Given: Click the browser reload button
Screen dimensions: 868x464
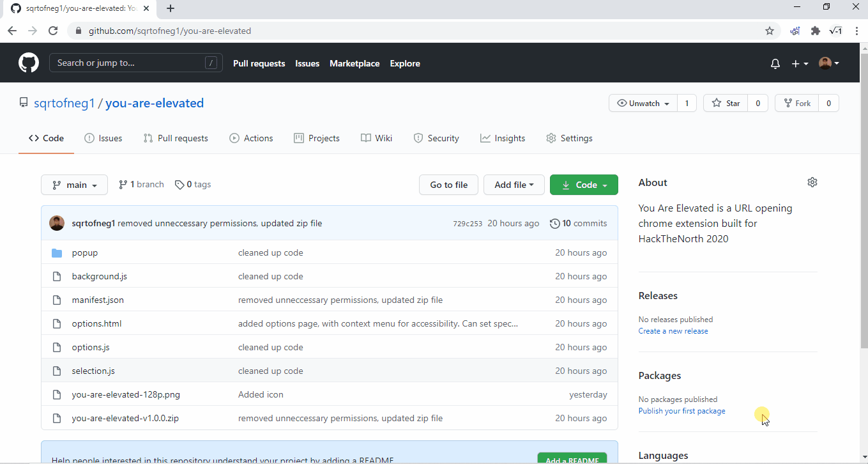Looking at the screenshot, I should click(x=54, y=31).
